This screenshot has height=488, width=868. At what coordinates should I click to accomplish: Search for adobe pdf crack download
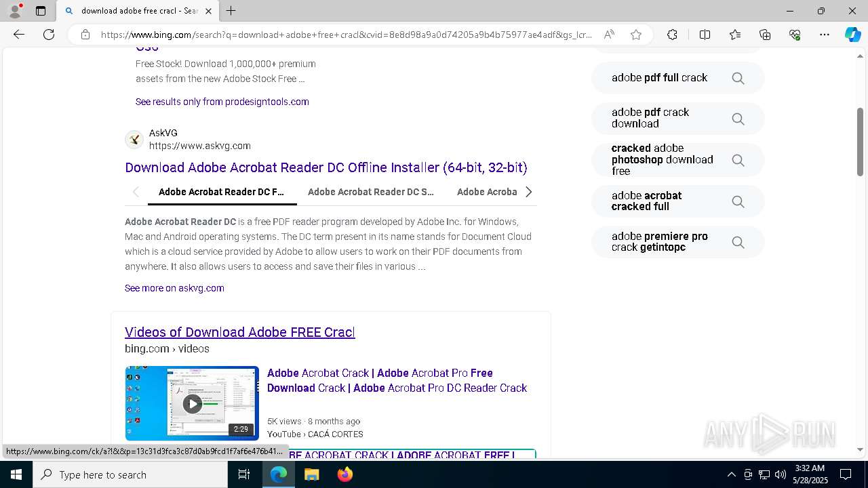pyautogui.click(x=677, y=118)
